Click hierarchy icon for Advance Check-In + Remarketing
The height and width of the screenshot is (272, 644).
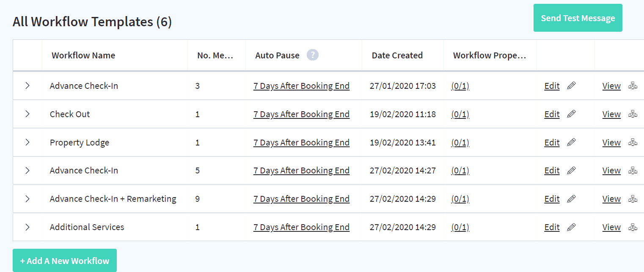coord(633,199)
